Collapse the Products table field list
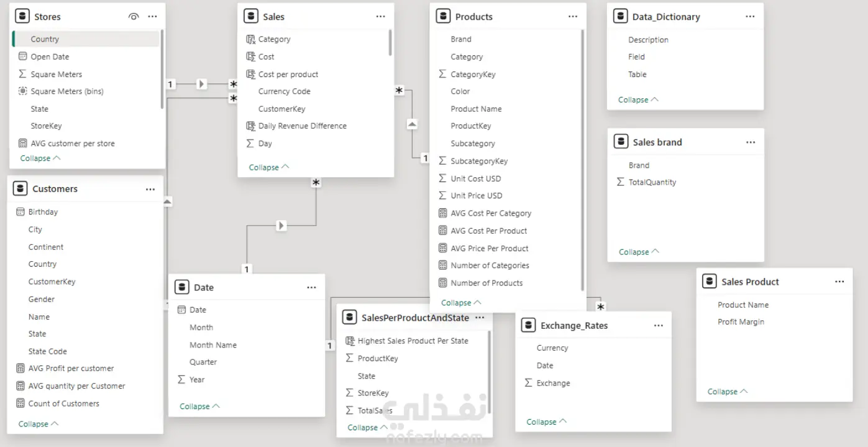Viewport: 868px width, 447px height. coord(461,303)
